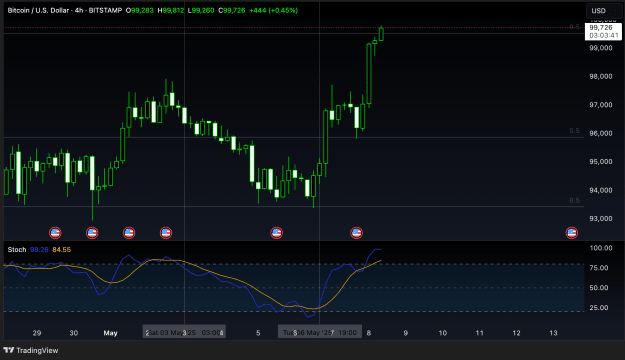The width and height of the screenshot is (625, 360).
Task: Click the 99,000 price axis label
Action: (601, 48)
